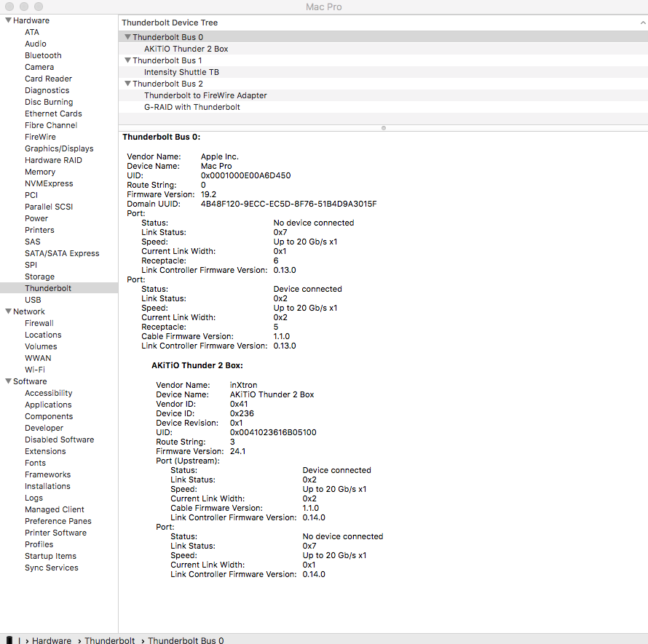Open Printers hardware info
This screenshot has width=648, height=644.
[39, 230]
